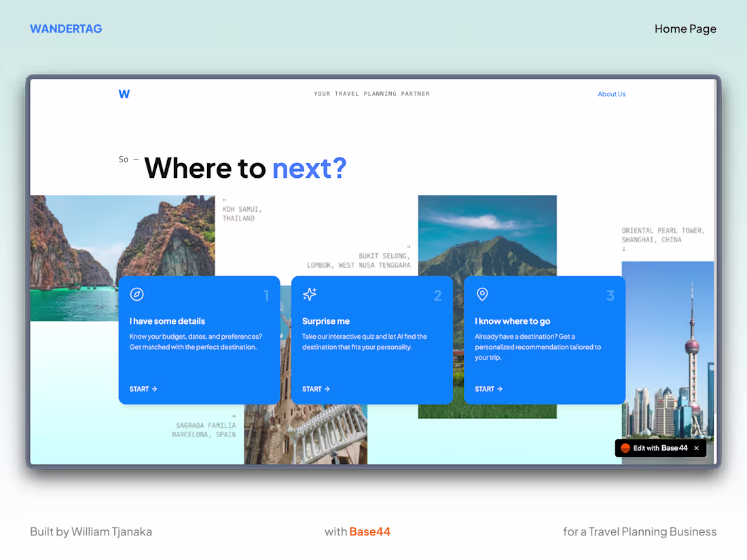
Task: Click the 'Know your budget, dates' description
Action: [196, 342]
